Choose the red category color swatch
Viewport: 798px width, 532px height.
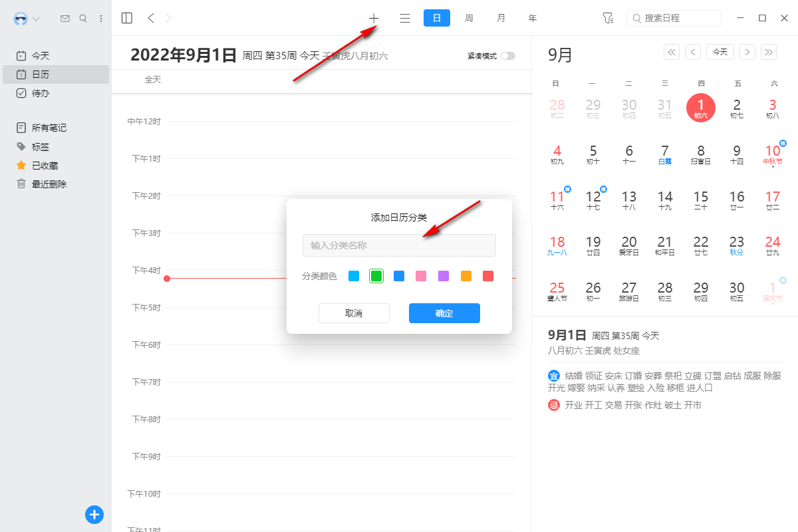(488, 276)
